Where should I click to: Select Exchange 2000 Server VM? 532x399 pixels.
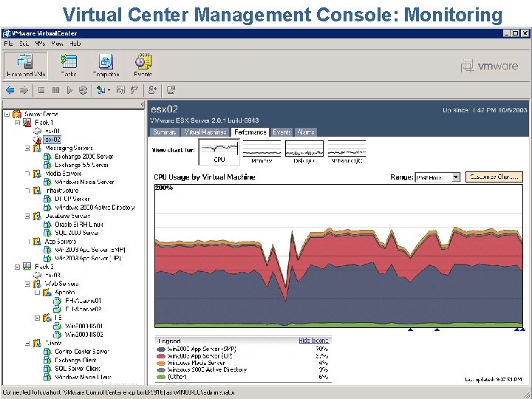tap(83, 157)
